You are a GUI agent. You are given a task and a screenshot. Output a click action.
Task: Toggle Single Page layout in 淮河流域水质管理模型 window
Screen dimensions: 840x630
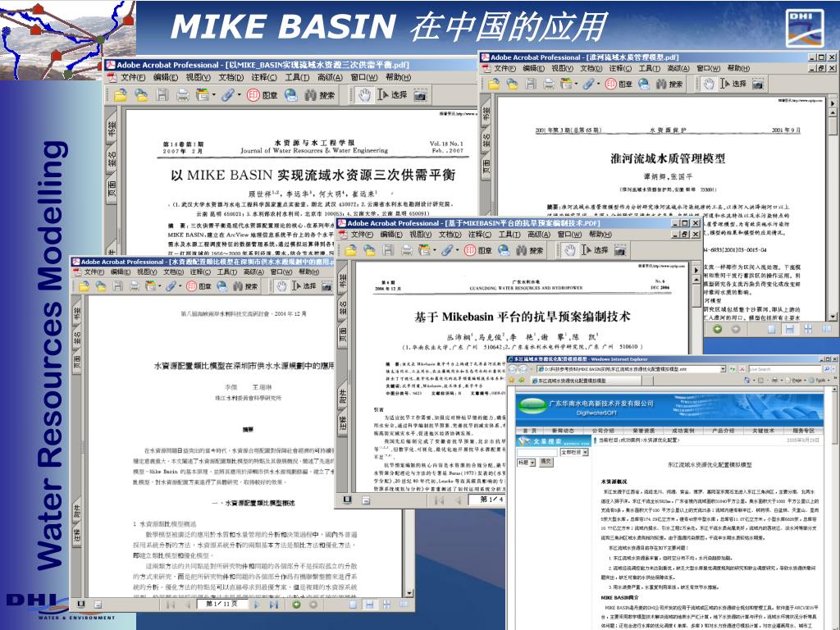pos(772,329)
